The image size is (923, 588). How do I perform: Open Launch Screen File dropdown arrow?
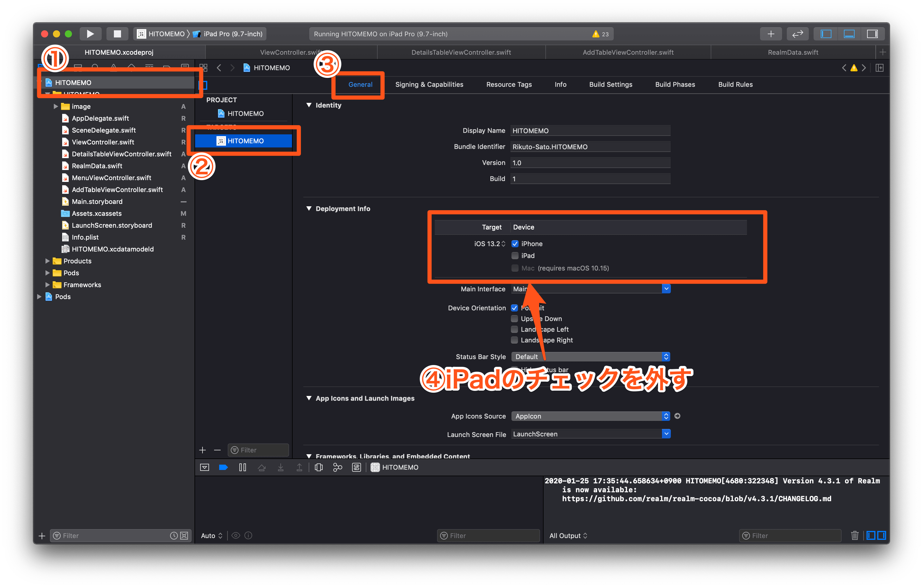pyautogui.click(x=666, y=433)
